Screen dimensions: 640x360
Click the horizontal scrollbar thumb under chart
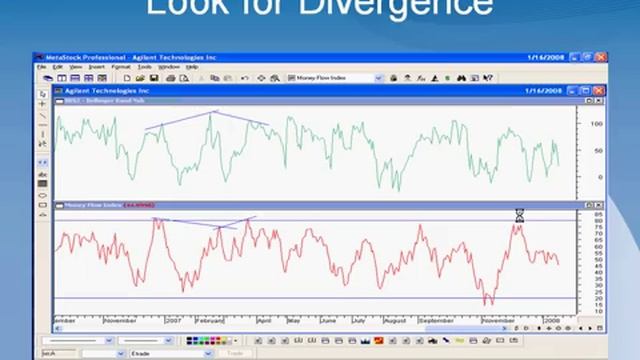coord(463,328)
